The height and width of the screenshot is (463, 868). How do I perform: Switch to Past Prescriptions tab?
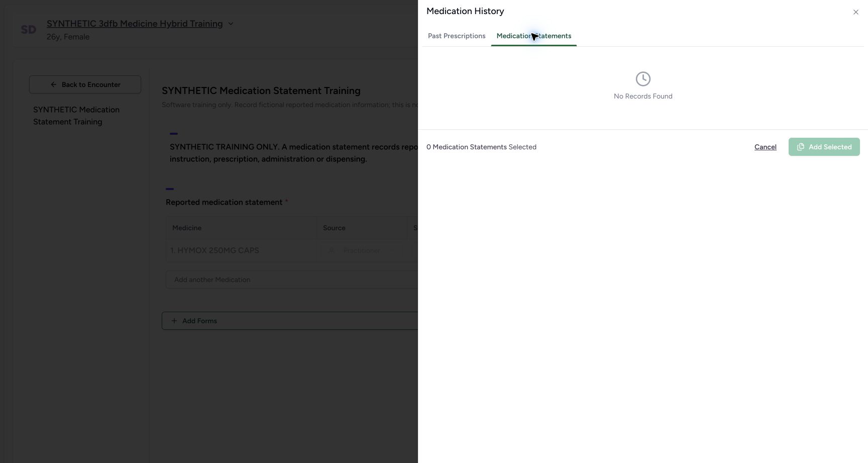tap(457, 36)
